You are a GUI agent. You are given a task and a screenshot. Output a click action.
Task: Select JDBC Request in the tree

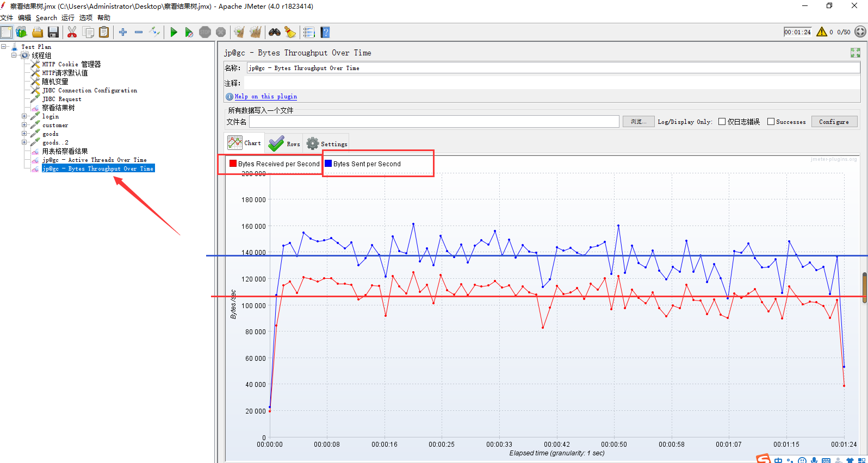coord(62,99)
